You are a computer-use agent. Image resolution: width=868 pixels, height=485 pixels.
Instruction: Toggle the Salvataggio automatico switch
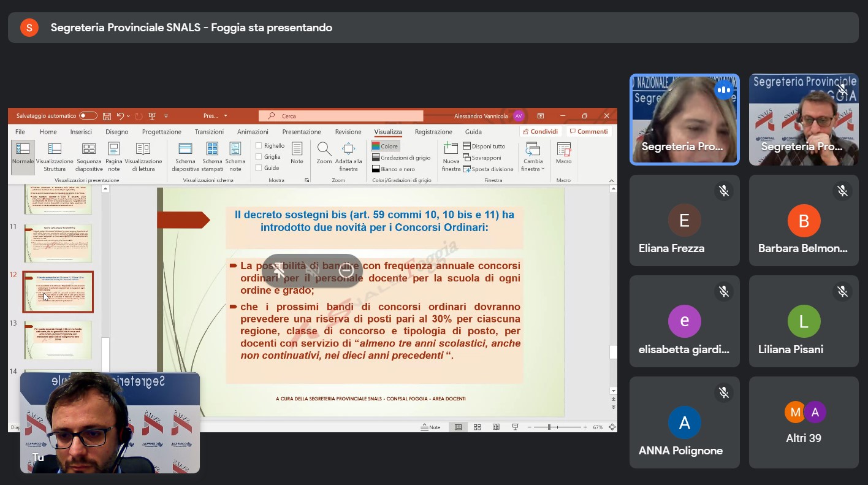[x=88, y=116]
